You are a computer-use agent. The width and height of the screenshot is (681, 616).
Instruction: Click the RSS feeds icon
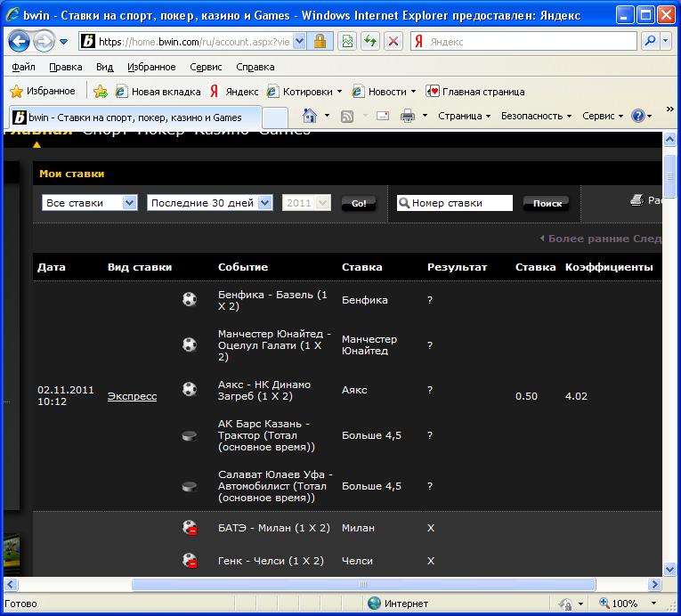pos(347,117)
